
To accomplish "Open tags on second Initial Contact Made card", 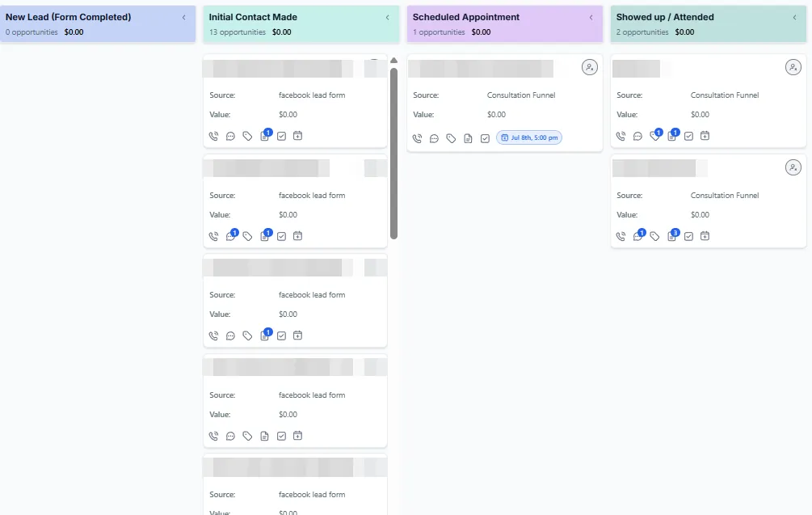I will point(247,236).
